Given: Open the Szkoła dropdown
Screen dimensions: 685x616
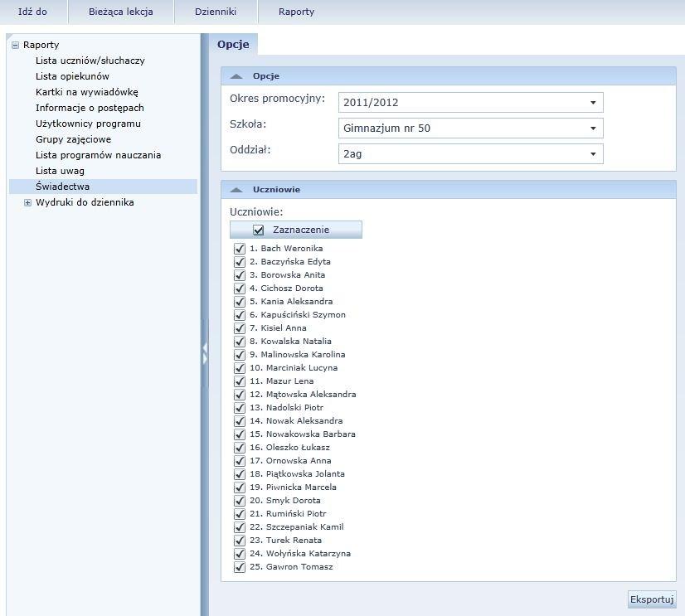Looking at the screenshot, I should [470, 129].
